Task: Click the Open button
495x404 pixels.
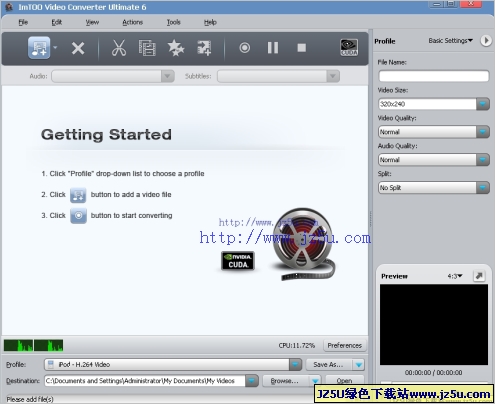Action: coord(344,380)
